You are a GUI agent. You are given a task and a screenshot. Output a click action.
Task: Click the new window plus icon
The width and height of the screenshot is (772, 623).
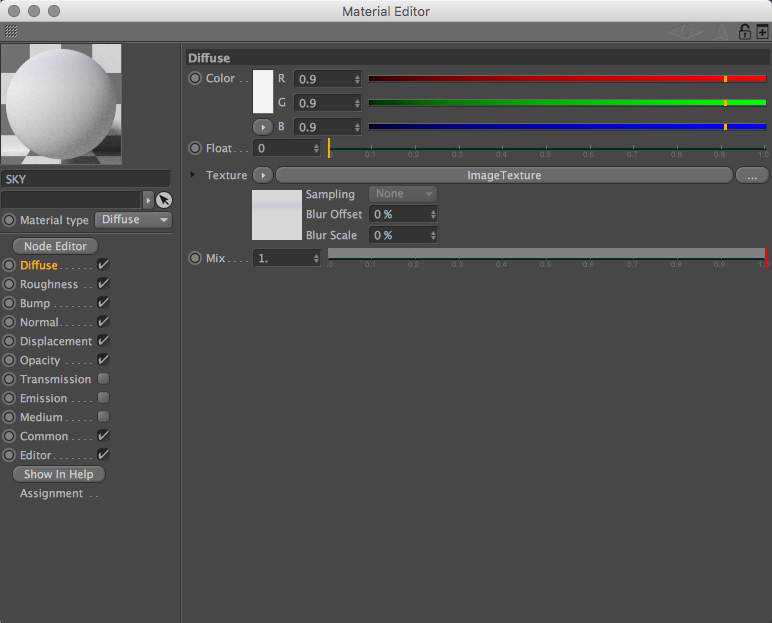(762, 32)
